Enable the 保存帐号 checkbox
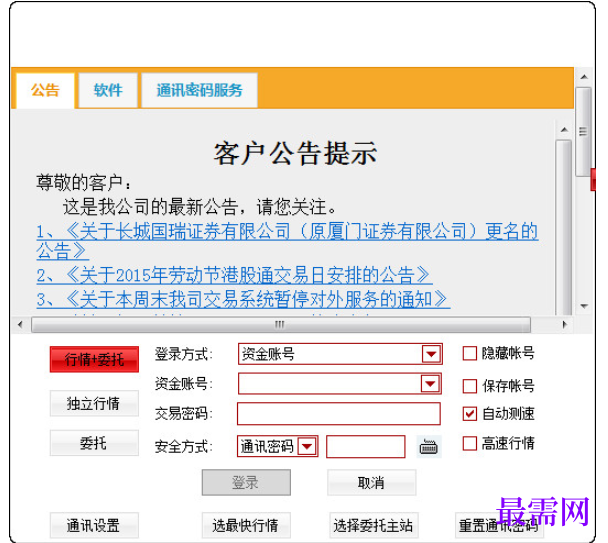This screenshot has height=543, width=608. click(470, 386)
